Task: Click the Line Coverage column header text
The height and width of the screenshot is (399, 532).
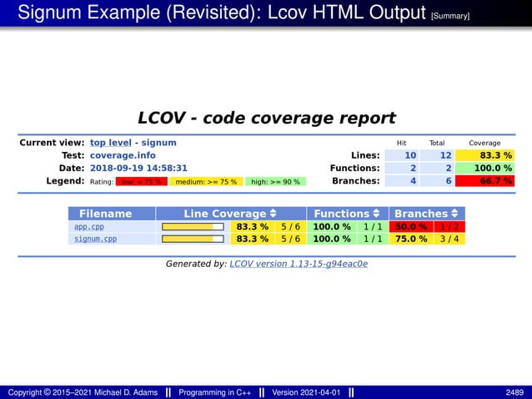Action: point(225,214)
